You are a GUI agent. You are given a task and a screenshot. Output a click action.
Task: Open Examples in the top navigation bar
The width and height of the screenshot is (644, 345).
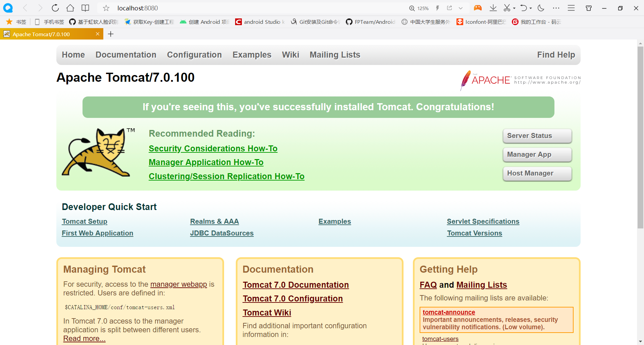[252, 55]
